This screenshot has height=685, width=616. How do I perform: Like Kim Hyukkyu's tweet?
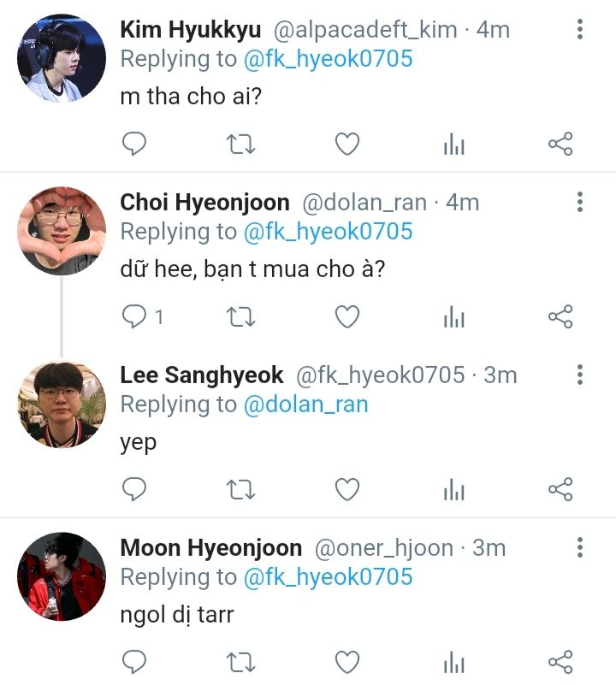[346, 145]
